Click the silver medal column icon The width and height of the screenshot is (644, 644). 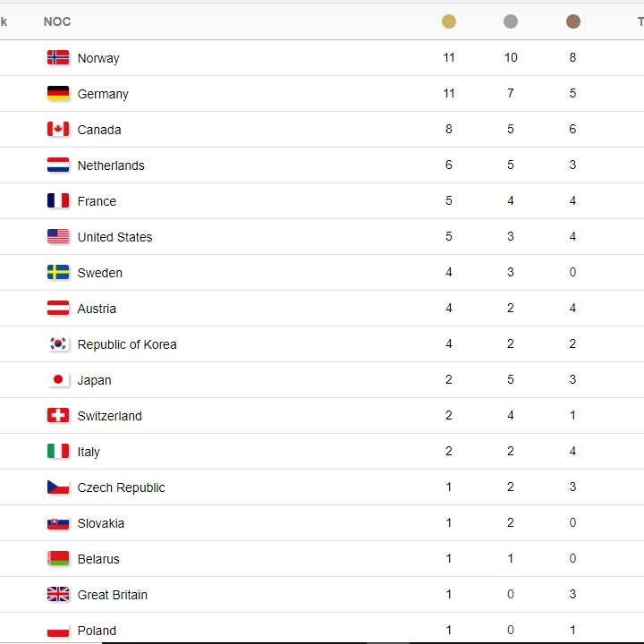511,21
